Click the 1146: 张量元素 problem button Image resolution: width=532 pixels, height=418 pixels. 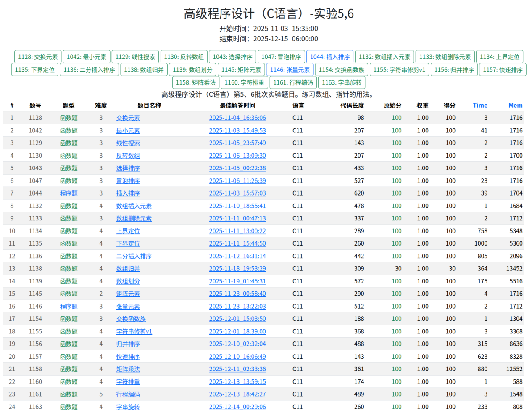[290, 70]
